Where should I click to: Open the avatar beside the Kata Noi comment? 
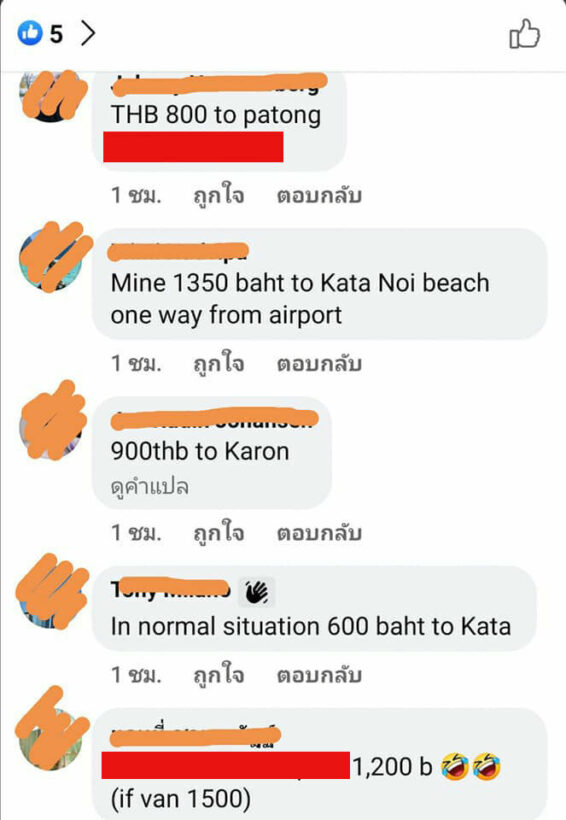(x=51, y=258)
